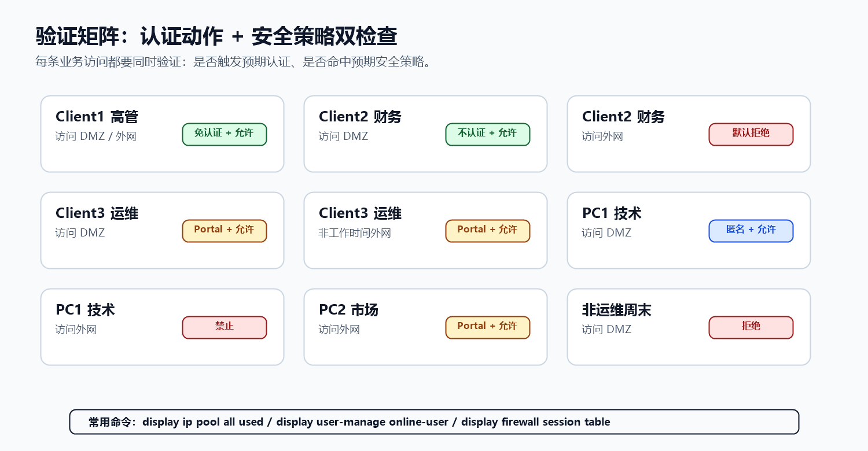Viewport: 868px width, 451px height.
Task: Click Portal + 允许 badge for 非工作时间外网
Action: 488,231
